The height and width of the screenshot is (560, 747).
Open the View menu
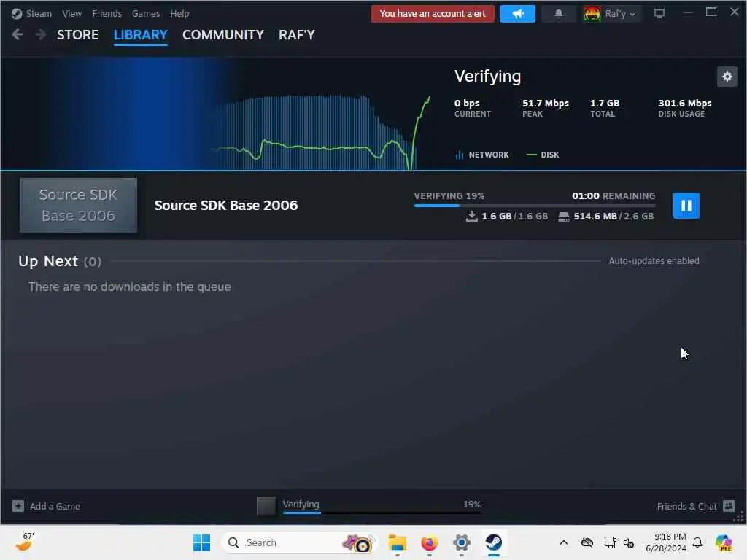[x=71, y=13]
